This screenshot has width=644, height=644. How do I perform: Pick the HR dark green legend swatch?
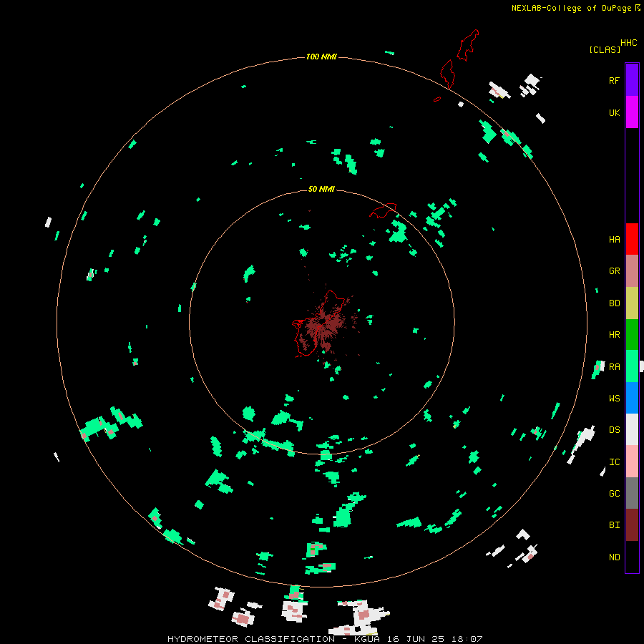pyautogui.click(x=632, y=335)
